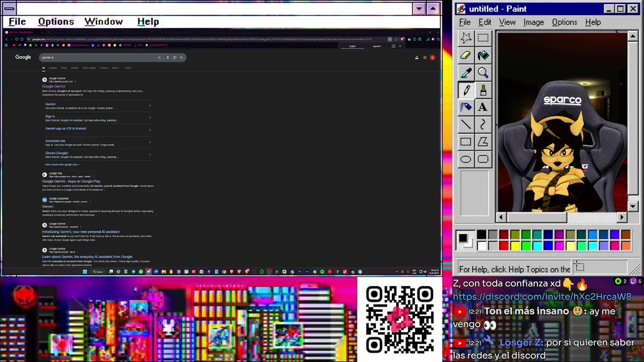Open the Google apps grid icon
644x362 pixels.
coord(425,57)
